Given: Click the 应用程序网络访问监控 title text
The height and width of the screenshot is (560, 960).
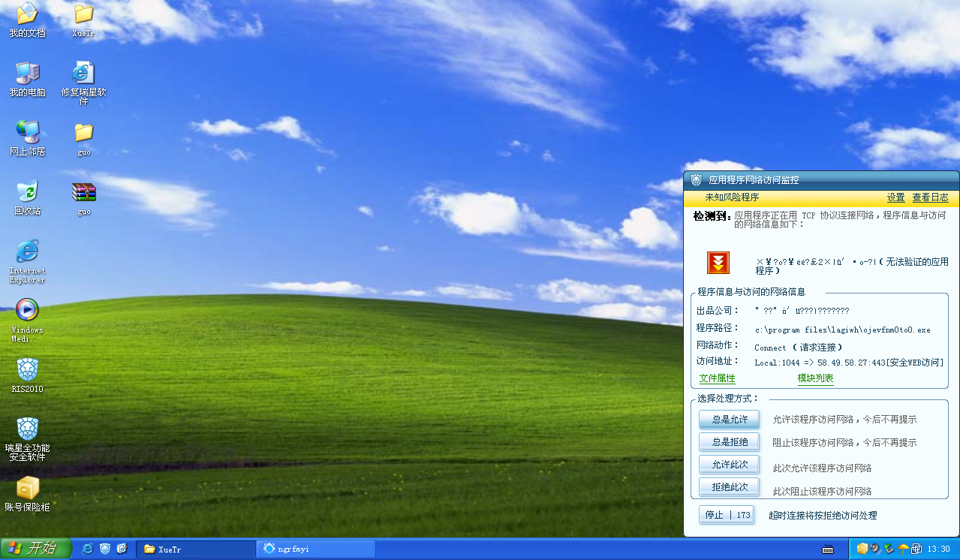Looking at the screenshot, I should click(754, 180).
